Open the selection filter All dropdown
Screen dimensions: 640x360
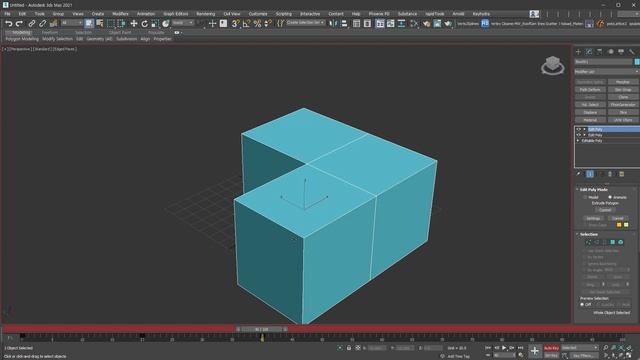click(x=72, y=23)
